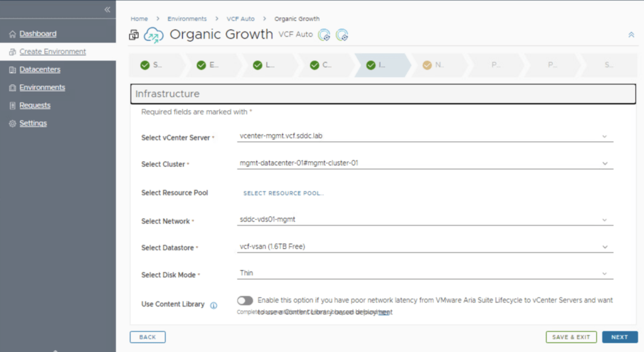Expand the Select Datastore dropdown
The width and height of the screenshot is (644, 352).
(x=425, y=247)
